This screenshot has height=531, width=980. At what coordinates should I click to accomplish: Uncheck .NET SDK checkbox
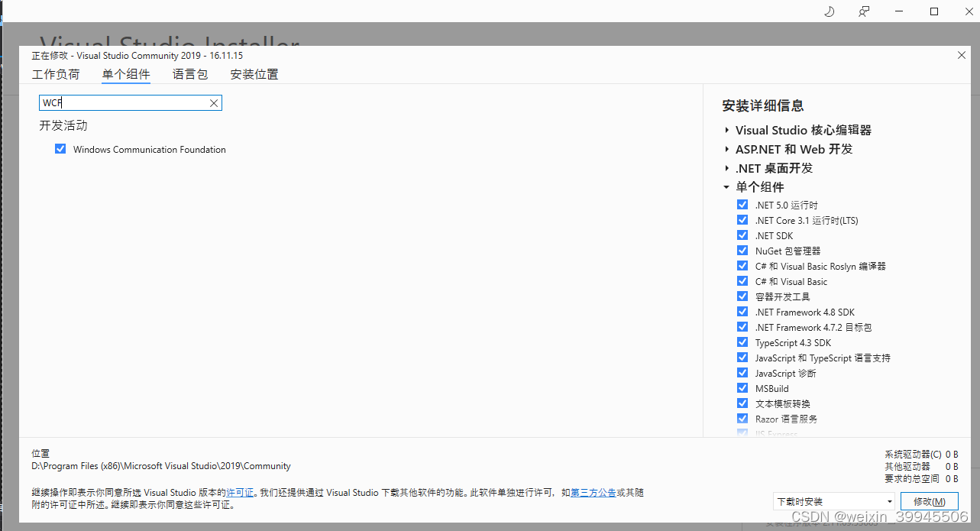point(742,235)
